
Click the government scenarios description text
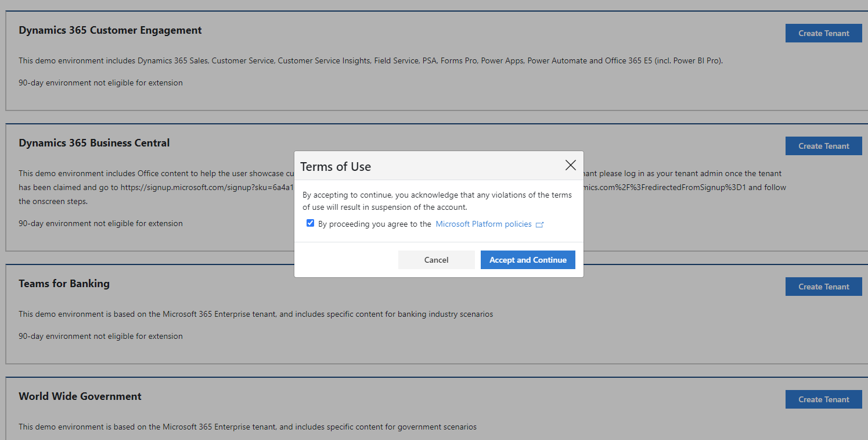(x=247, y=427)
